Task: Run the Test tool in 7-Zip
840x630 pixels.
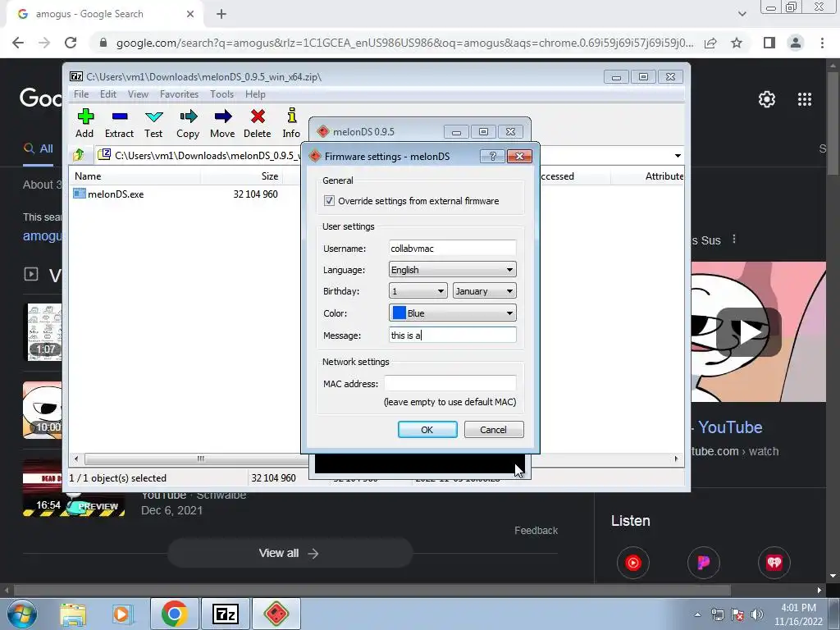Action: pyautogui.click(x=153, y=124)
